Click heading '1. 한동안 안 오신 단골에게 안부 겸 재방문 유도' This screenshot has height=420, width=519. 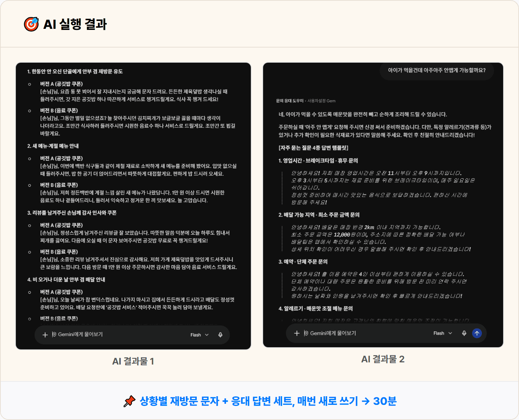tap(75, 72)
